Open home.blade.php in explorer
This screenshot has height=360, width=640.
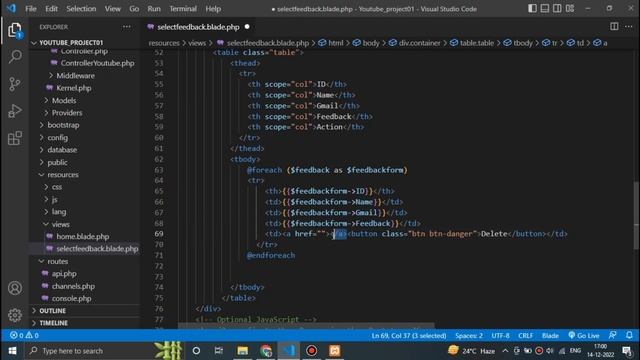click(x=82, y=236)
